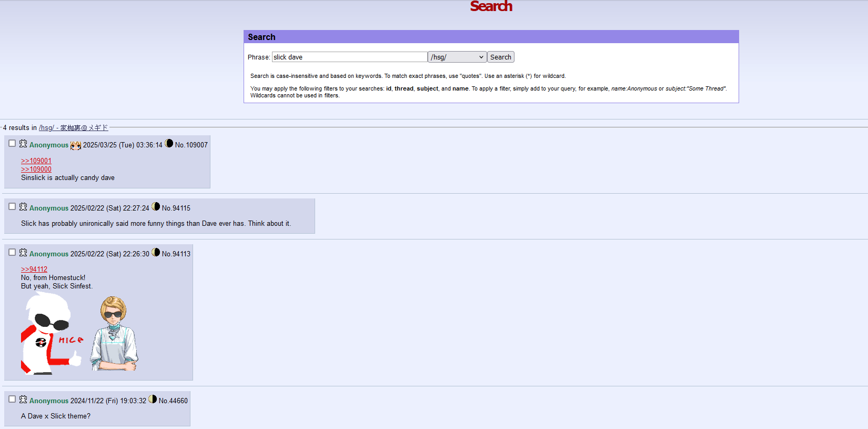Click the poster icon beside Anonymous in post 44660

click(23, 400)
